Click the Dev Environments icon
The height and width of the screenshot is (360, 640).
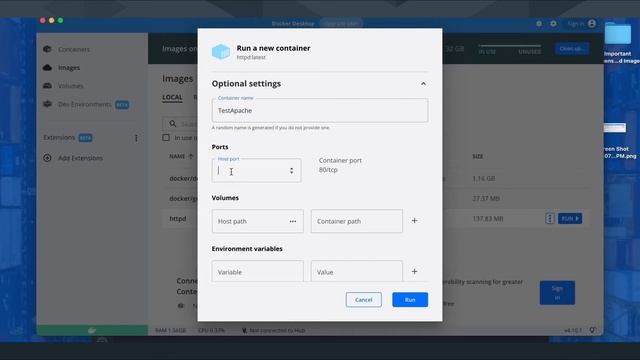click(47, 104)
